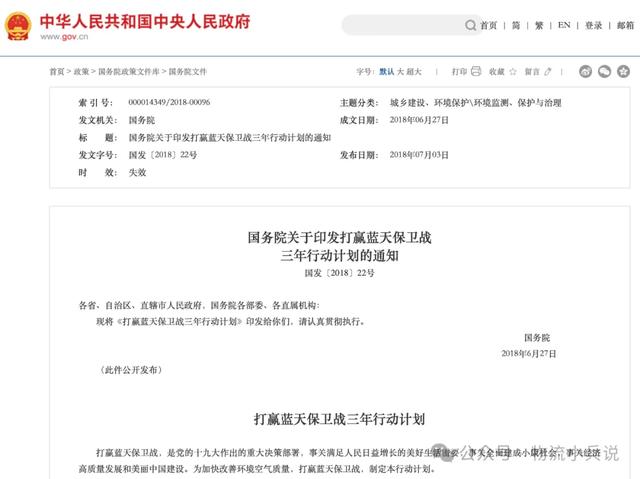Click the pencil icon beside 留言
Image resolution: width=640 pixels, height=479 pixels.
point(548,72)
